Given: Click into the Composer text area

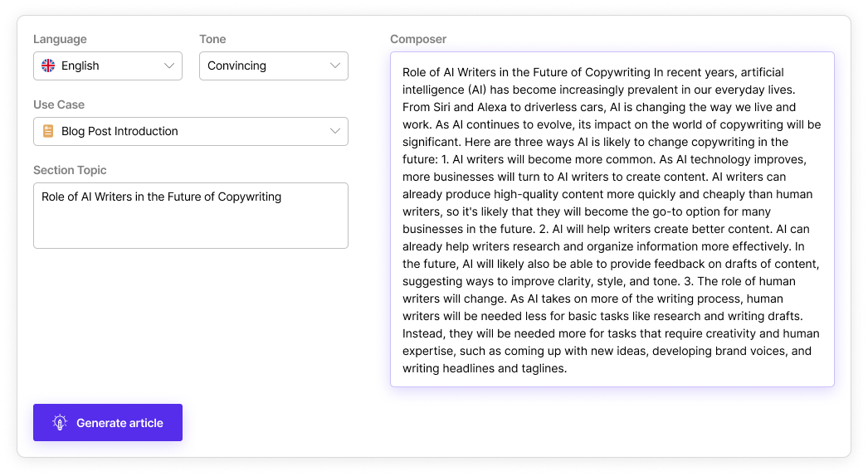Looking at the screenshot, I should pyautogui.click(x=612, y=219).
